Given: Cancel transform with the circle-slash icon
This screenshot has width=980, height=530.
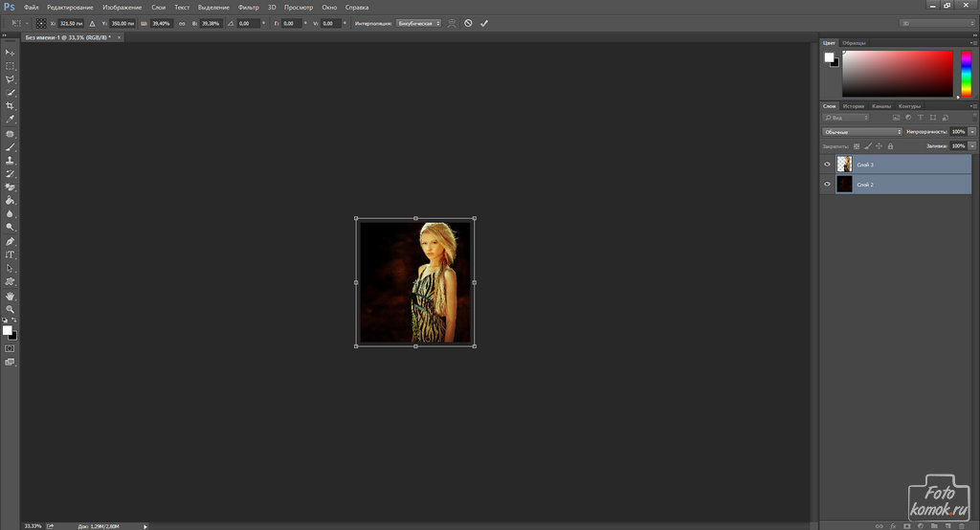Looking at the screenshot, I should (x=468, y=22).
